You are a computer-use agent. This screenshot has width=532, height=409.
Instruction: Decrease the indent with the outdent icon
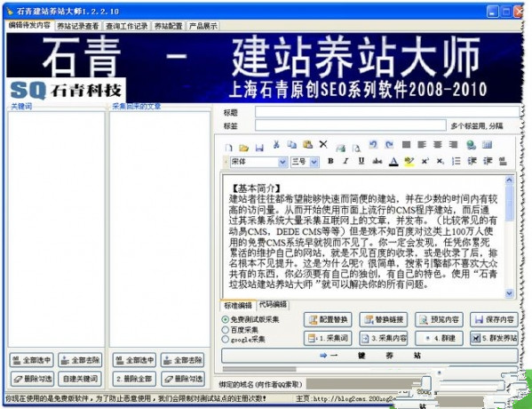pyautogui.click(x=472, y=161)
